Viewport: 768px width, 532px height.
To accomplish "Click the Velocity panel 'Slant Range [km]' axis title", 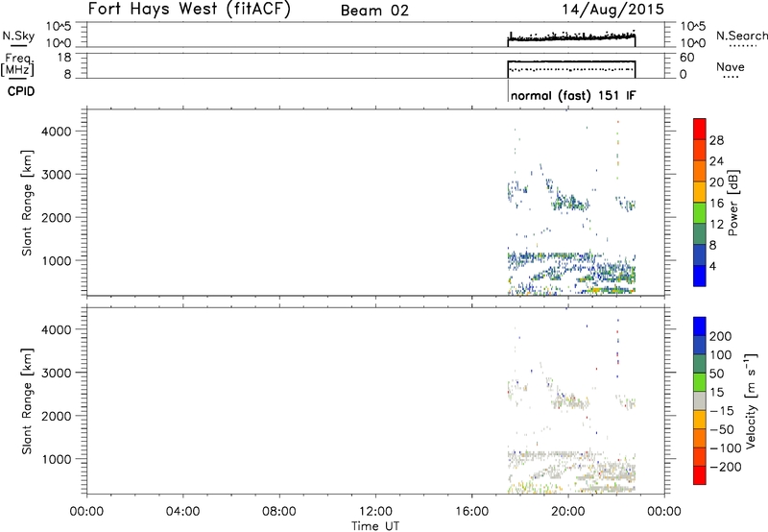I will point(27,401).
